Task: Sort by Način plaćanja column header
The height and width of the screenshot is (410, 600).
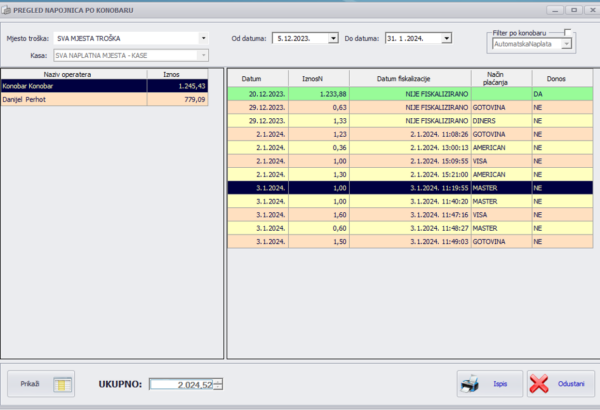Action: (501, 78)
